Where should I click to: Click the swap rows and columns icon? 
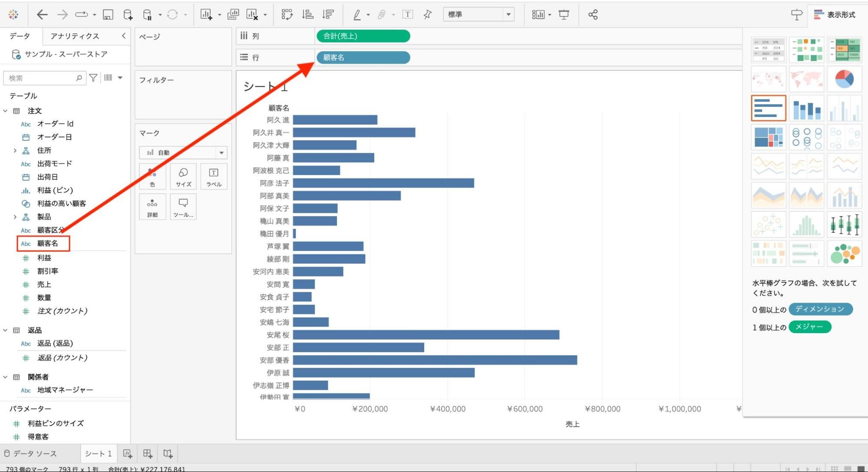(x=287, y=14)
